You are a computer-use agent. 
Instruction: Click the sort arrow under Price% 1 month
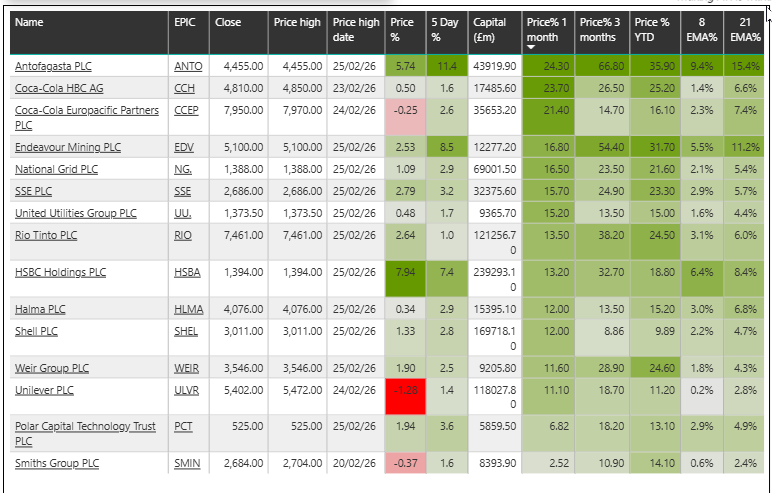[x=531, y=48]
